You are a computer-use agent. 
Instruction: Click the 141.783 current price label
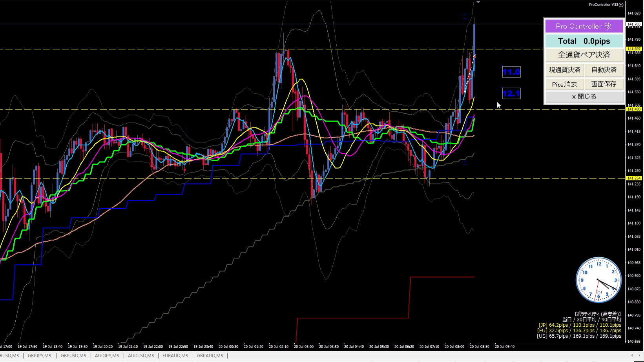click(x=634, y=24)
